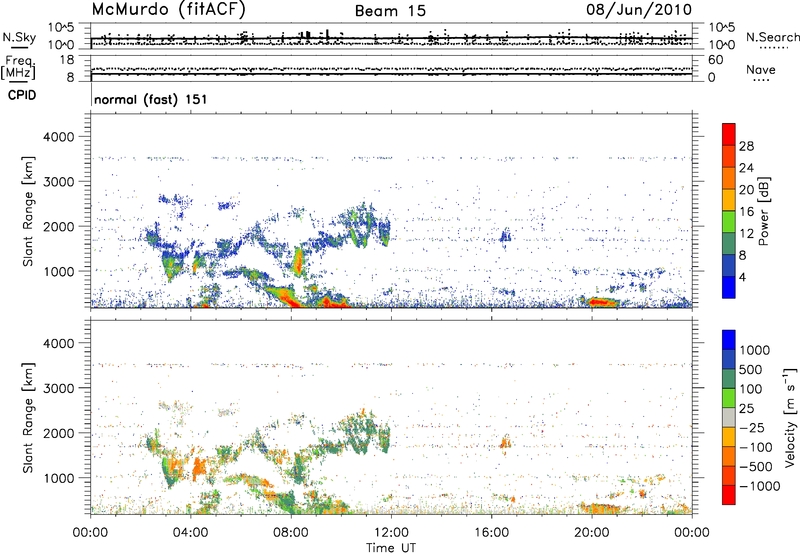Click the isolated blue echo near 16:30 in the power panel
This screenshot has width=800, height=554.
point(505,237)
